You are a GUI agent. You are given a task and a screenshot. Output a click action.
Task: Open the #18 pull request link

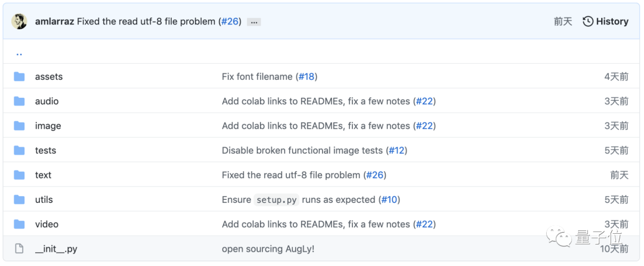[306, 76]
